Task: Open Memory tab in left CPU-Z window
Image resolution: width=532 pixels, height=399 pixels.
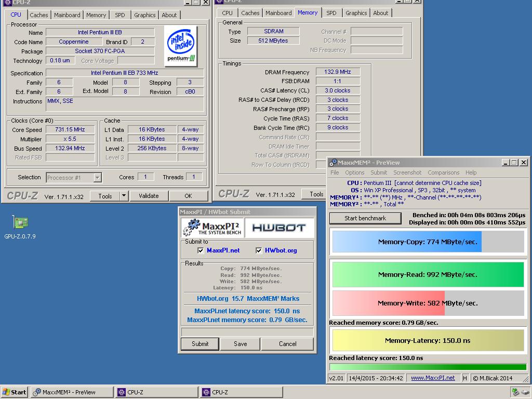Action: point(96,15)
